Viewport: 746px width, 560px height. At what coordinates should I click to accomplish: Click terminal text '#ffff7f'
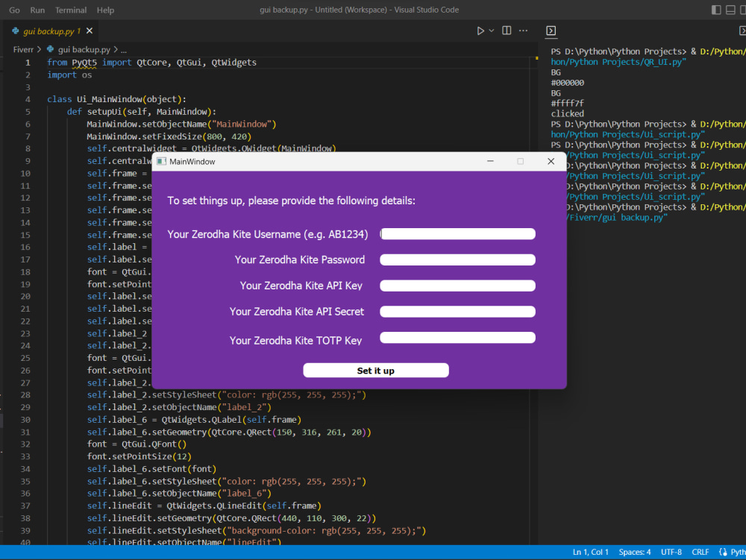(568, 103)
